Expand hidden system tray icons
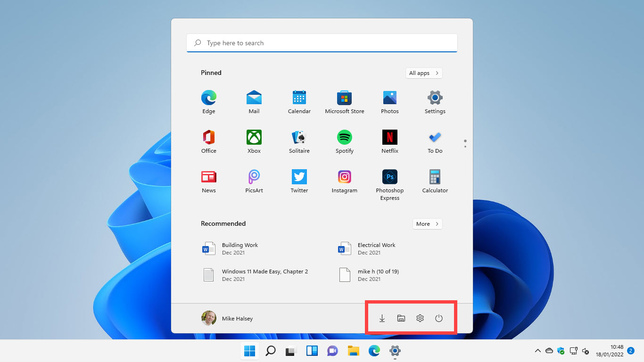Viewport: 644px width, 362px height. pyautogui.click(x=537, y=351)
